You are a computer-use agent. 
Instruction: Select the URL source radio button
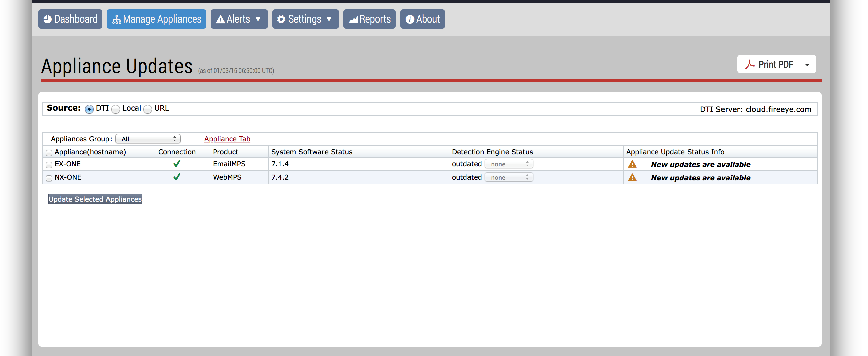tap(148, 109)
